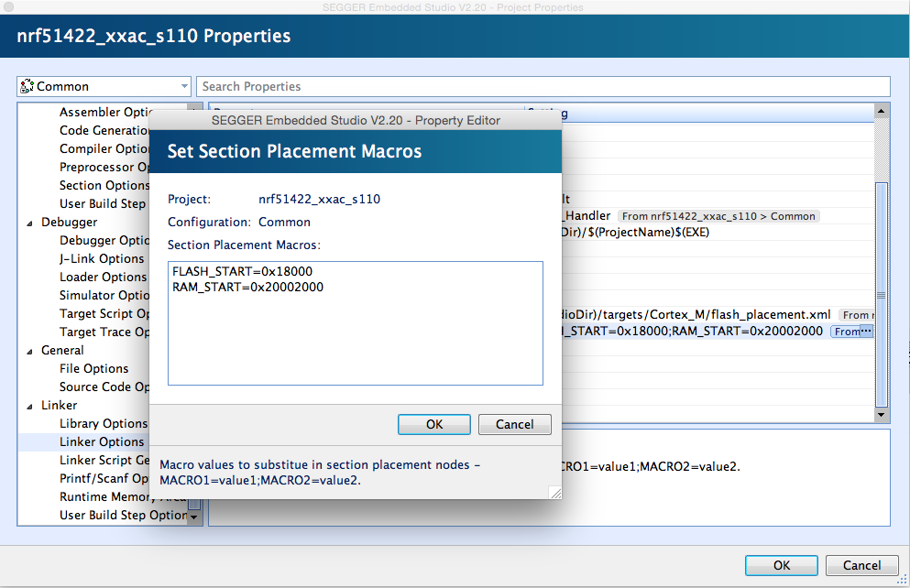The image size is (910, 588).
Task: Select J-Link Options in the tree
Action: point(102,258)
